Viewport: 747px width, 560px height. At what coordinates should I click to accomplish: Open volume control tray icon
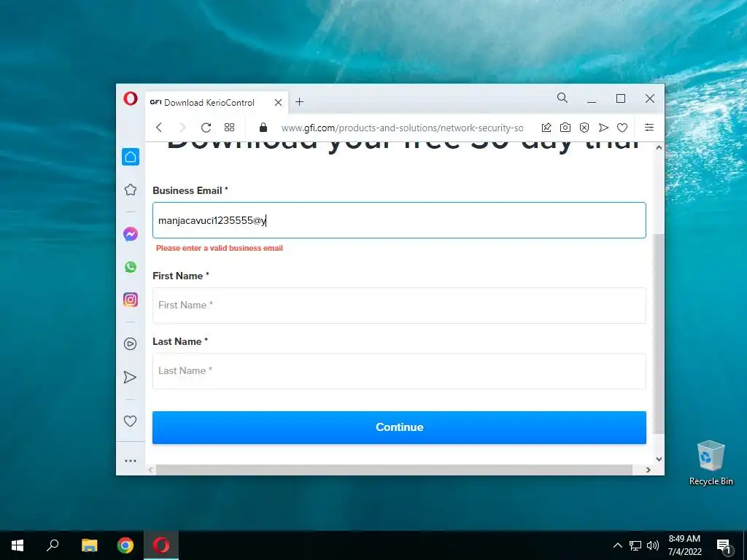653,545
